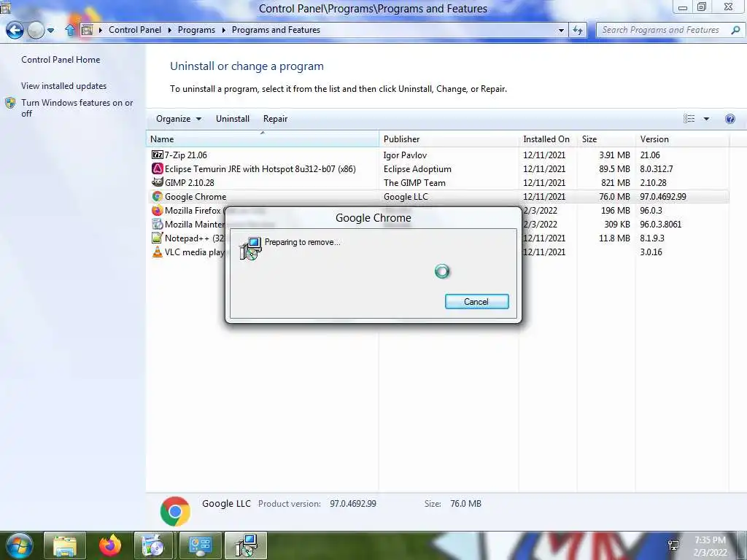Click the Repair toolbar command
The width and height of the screenshot is (747, 560).
click(275, 119)
